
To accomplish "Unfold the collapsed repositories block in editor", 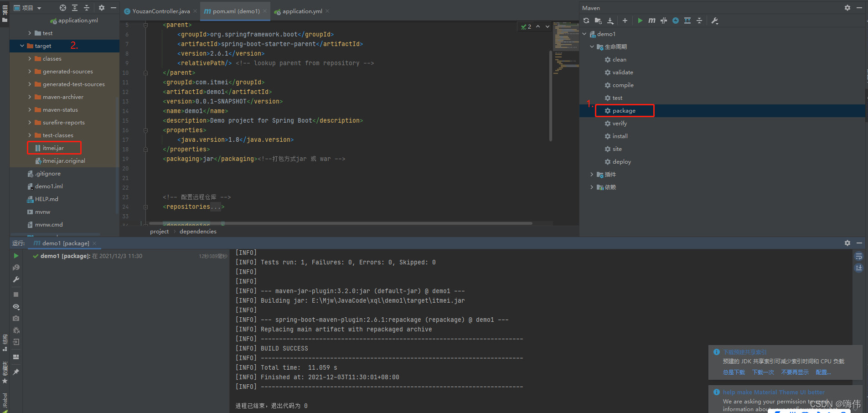I will click(145, 206).
